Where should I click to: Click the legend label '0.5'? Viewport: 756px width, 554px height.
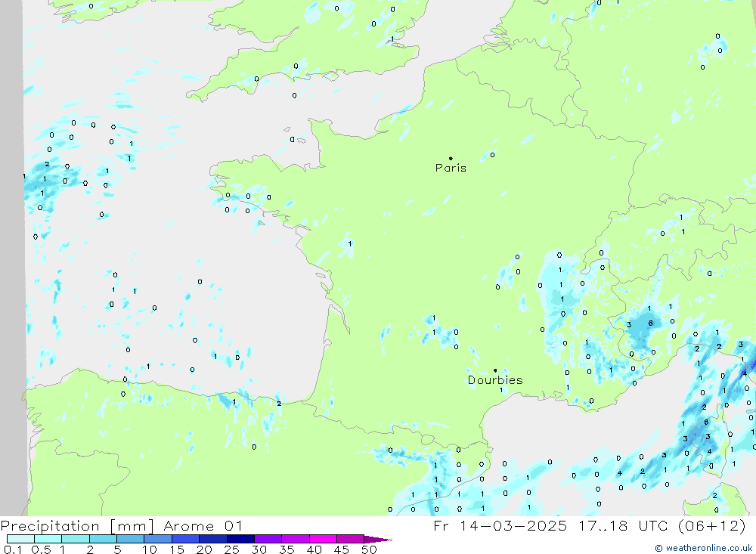click(41, 549)
